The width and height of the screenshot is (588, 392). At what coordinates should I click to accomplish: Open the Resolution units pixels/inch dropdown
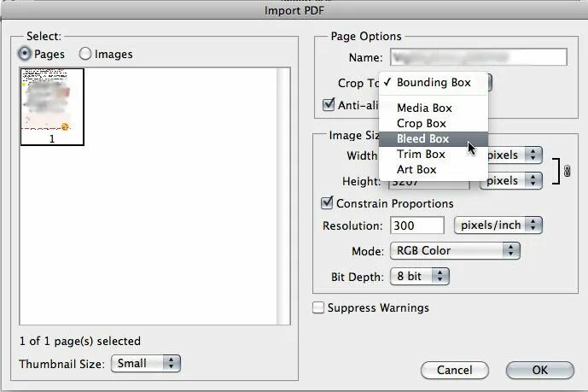tap(498, 225)
